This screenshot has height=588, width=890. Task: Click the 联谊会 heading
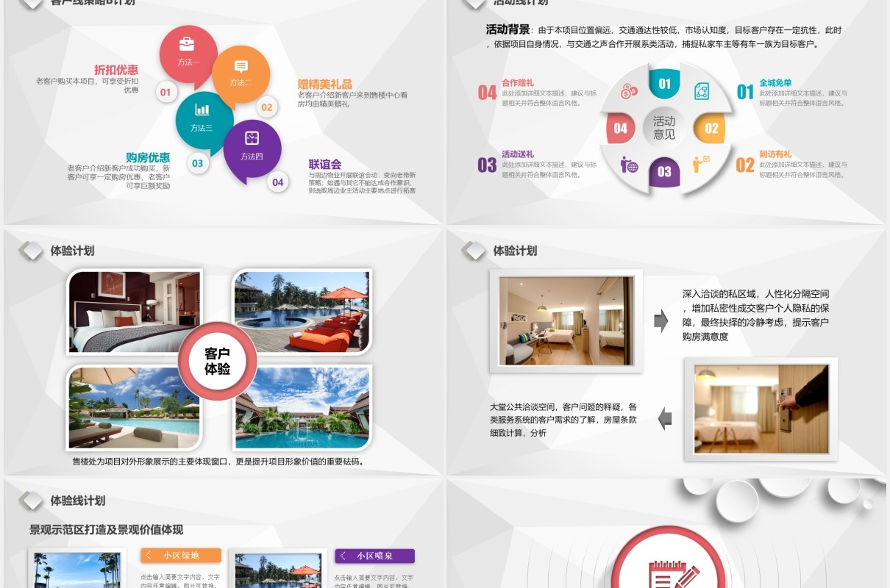pyautogui.click(x=325, y=164)
